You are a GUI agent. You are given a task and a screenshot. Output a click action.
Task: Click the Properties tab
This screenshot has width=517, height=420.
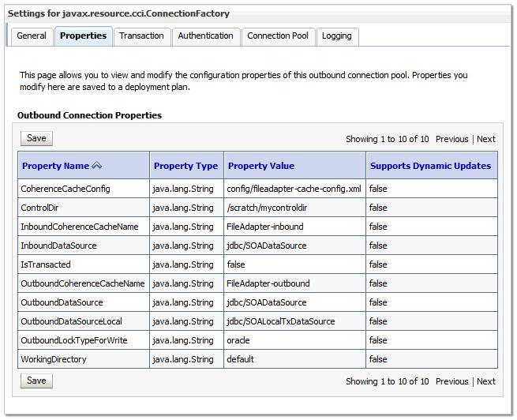click(x=83, y=36)
